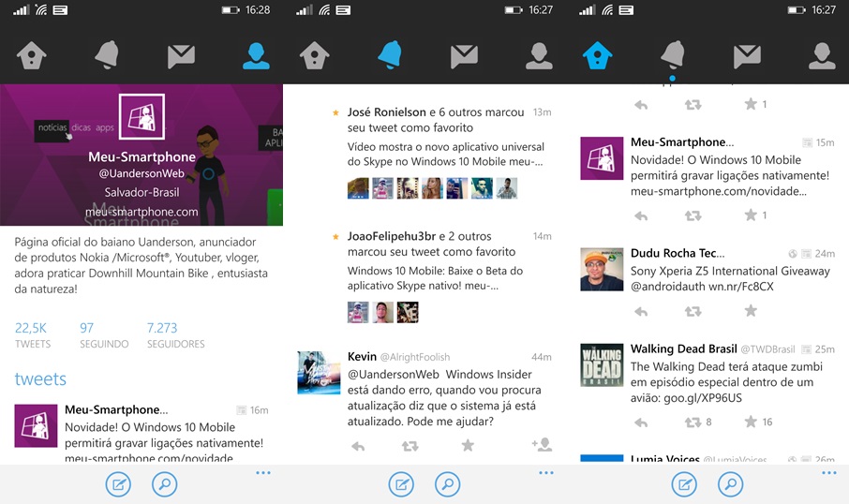Open Messages envelope in right phone screen
Image resolution: width=849 pixels, height=504 pixels.
pos(747,56)
